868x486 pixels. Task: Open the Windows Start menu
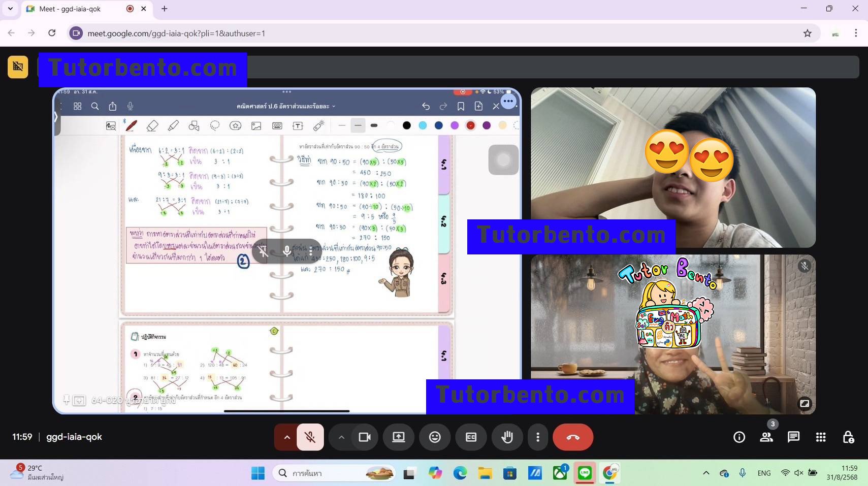[258, 473]
